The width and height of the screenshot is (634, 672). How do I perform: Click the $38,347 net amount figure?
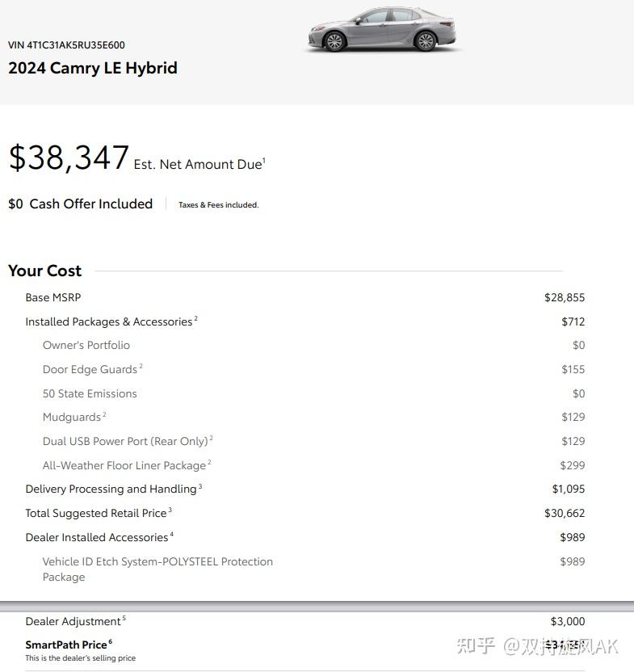69,157
